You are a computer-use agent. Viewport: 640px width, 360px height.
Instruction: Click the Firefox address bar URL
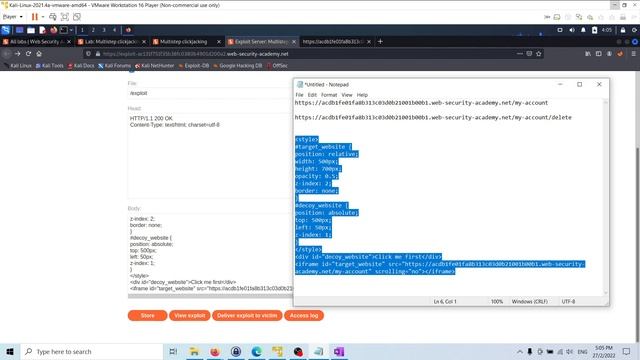(x=196, y=54)
